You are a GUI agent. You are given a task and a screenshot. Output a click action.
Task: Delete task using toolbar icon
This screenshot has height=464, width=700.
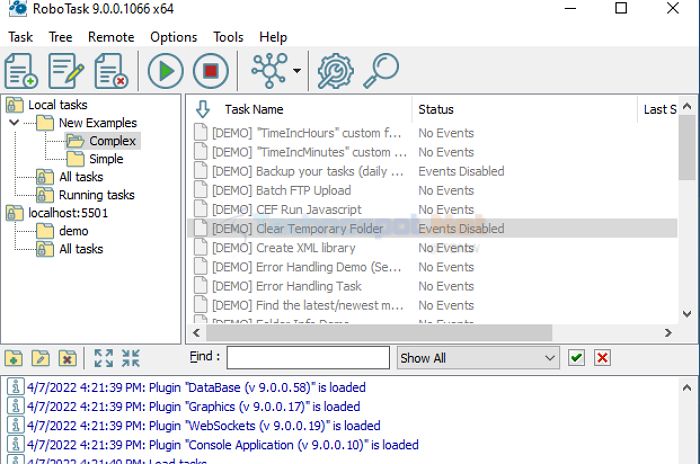(x=111, y=71)
